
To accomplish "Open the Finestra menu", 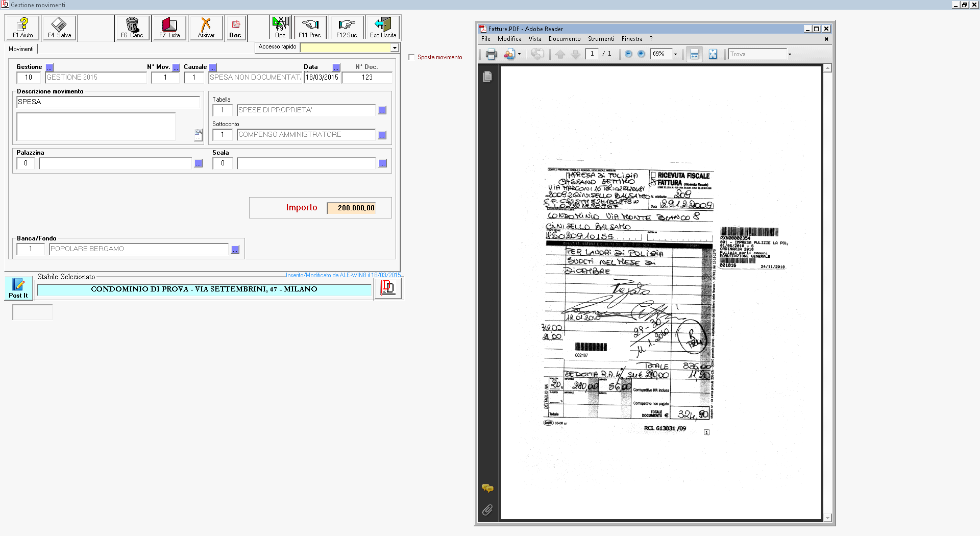I will point(632,39).
